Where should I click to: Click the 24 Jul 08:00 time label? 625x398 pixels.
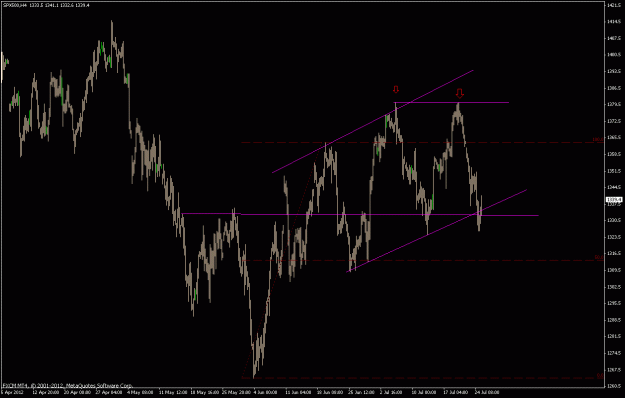pos(487,392)
